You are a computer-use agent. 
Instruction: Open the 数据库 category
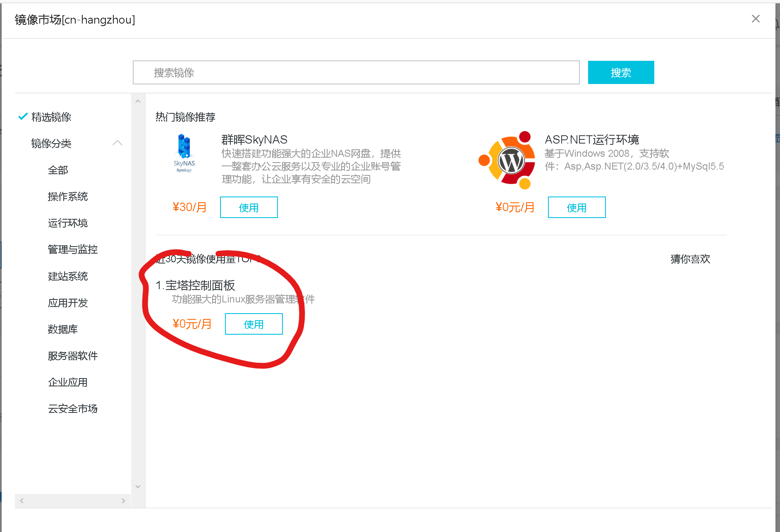click(63, 329)
